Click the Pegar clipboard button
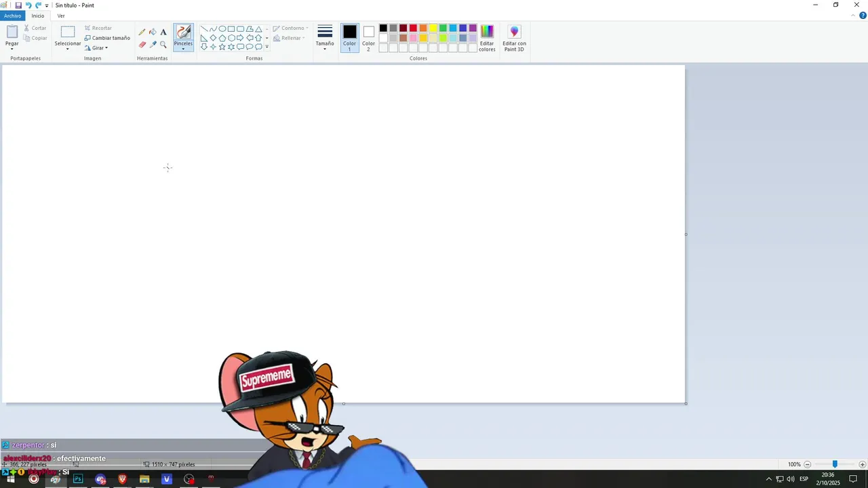 [x=12, y=32]
